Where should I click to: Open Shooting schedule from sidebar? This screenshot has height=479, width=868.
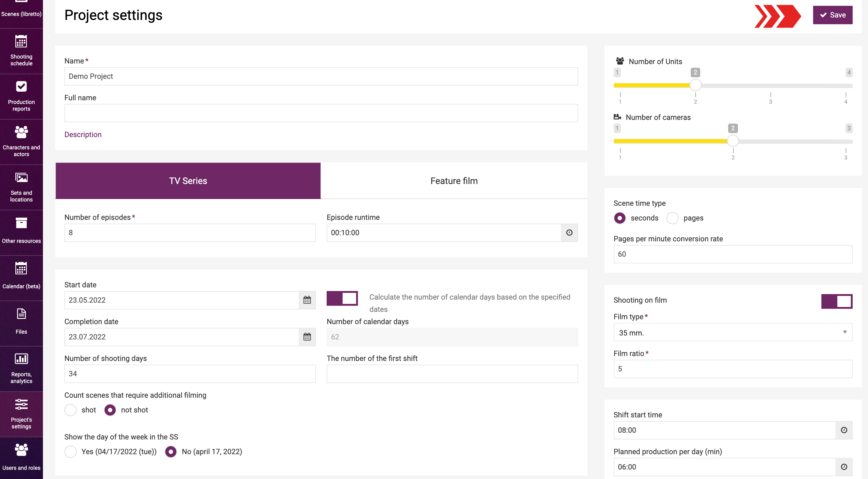coord(21,51)
